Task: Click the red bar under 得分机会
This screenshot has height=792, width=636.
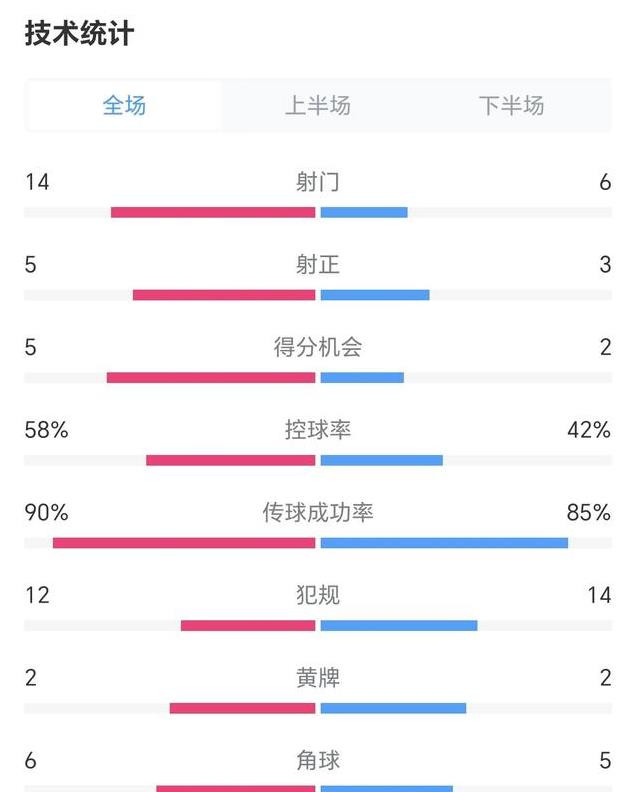Action: coord(211,378)
